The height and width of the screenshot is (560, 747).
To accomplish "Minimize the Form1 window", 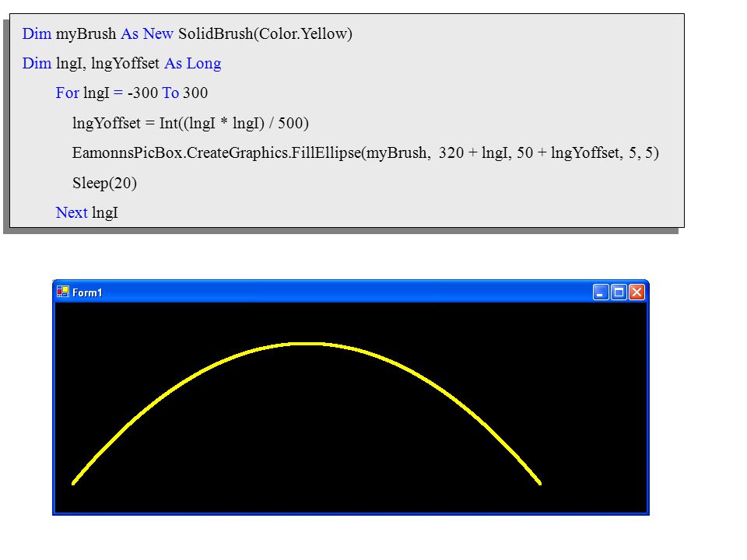I will [x=600, y=292].
